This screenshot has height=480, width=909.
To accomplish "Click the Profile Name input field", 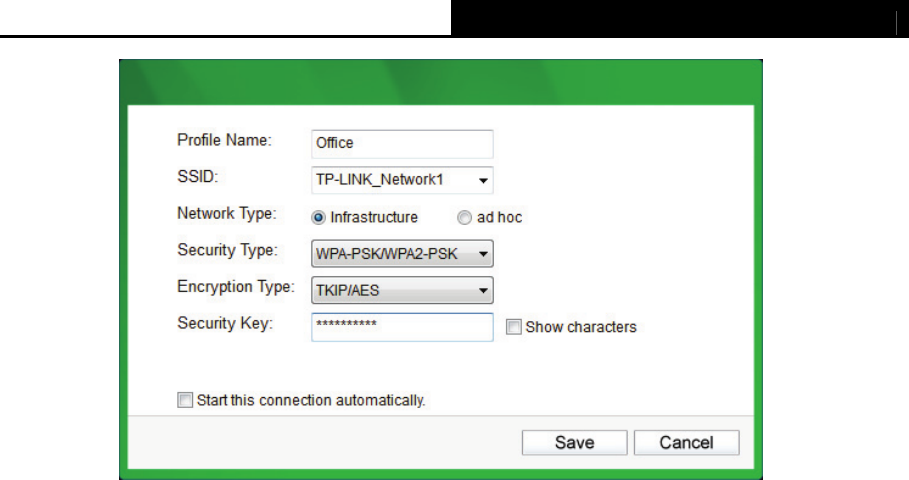I will pyautogui.click(x=402, y=144).
